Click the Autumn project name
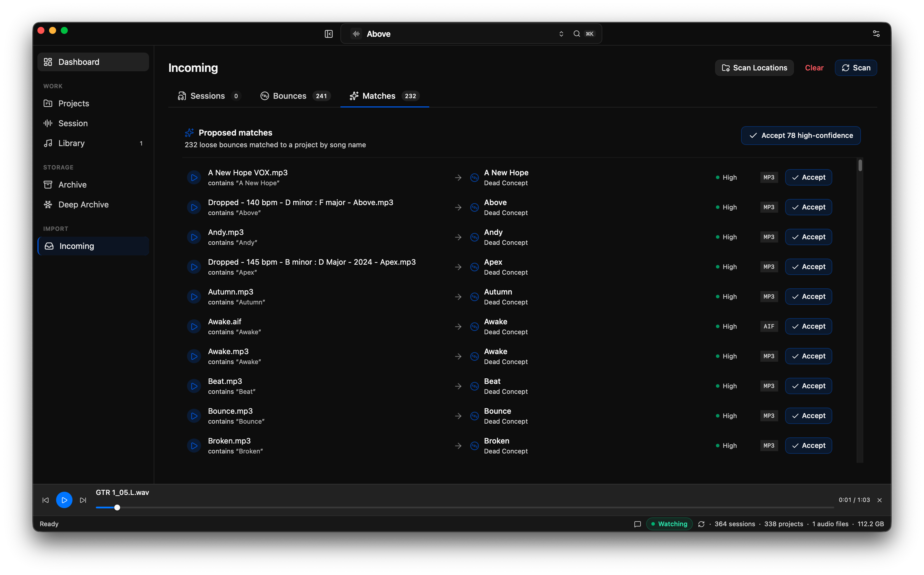 pyautogui.click(x=498, y=292)
